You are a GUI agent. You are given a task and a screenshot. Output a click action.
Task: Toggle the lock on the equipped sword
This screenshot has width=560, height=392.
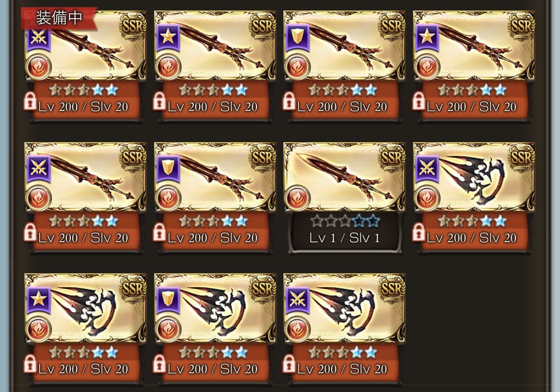[30, 101]
